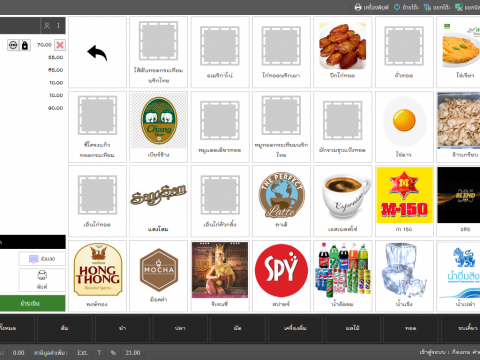Pick the Mocha coffee tile
Viewport: 480px width, 360px height.
(159, 276)
